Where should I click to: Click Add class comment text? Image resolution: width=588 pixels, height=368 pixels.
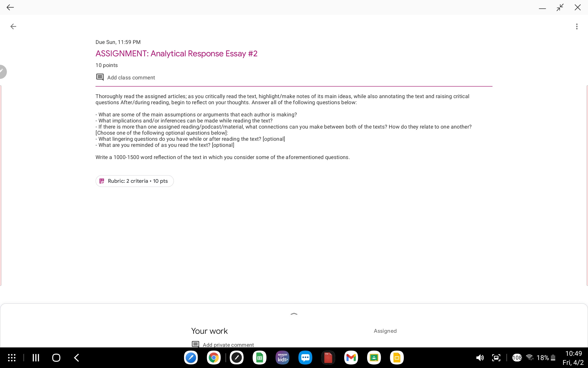coord(131,78)
